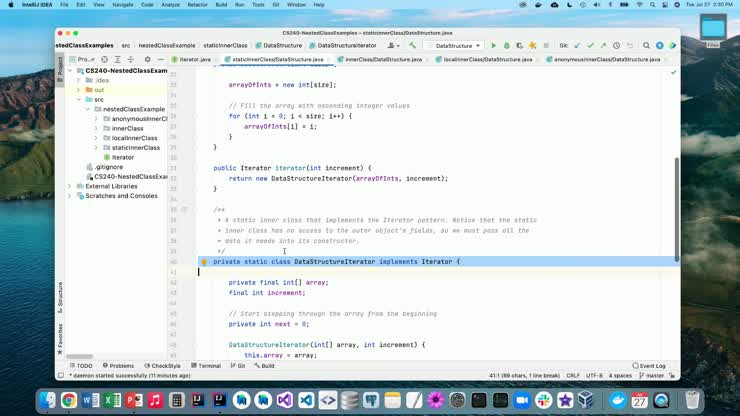Commit changes with the green checkmark
Image resolution: width=740 pixels, height=416 pixels.
pos(590,46)
